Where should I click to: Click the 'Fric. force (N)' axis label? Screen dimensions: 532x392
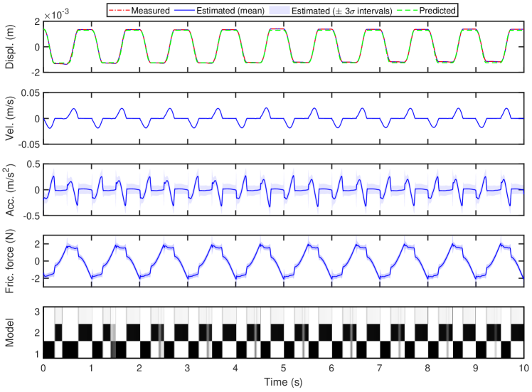(x=10, y=261)
